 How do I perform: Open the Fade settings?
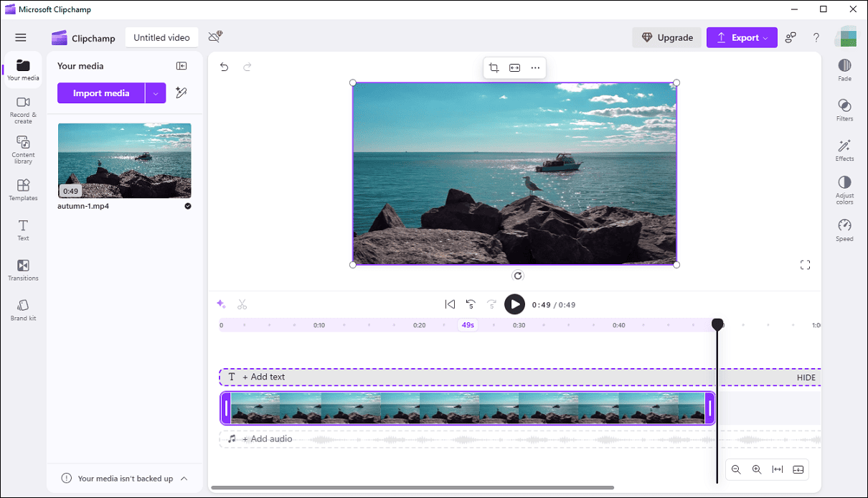(x=844, y=70)
